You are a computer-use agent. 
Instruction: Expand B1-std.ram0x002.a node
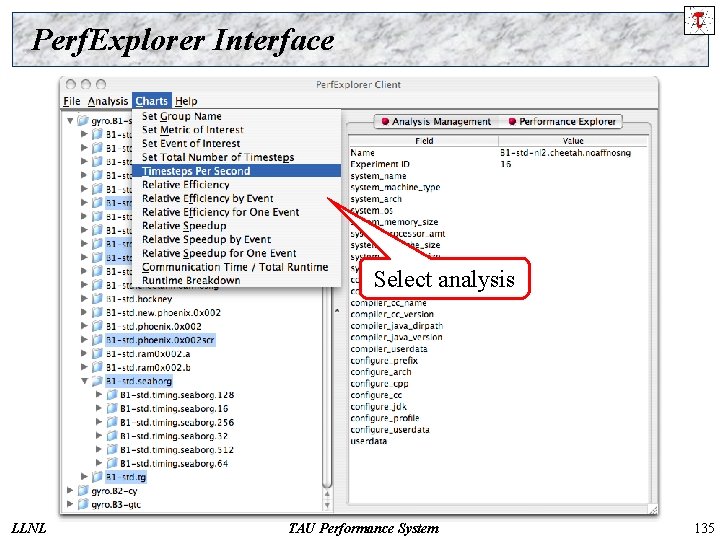[84, 353]
